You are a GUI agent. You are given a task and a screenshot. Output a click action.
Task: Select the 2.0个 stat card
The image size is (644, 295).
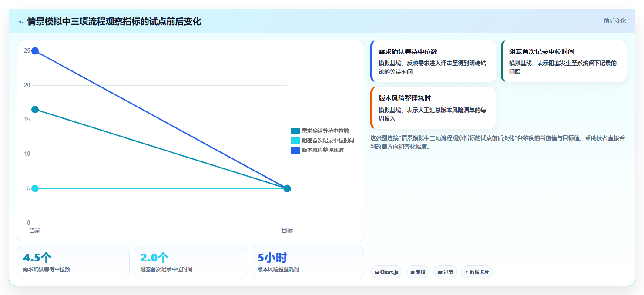click(191, 262)
